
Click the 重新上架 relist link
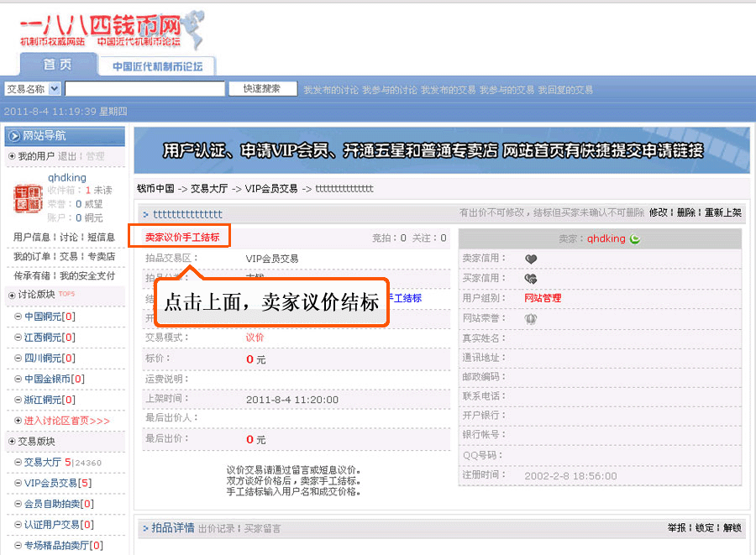pos(722,213)
